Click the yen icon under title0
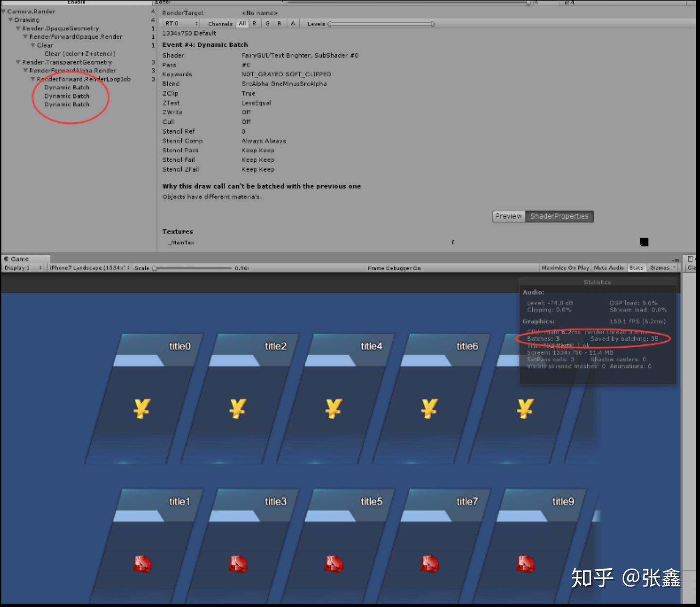Screen dimensions: 700x607 [x=142, y=409]
